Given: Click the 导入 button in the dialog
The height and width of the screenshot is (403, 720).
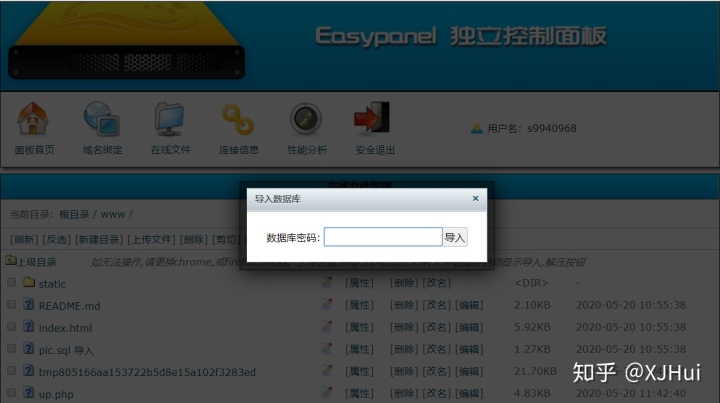Looking at the screenshot, I should point(455,237).
